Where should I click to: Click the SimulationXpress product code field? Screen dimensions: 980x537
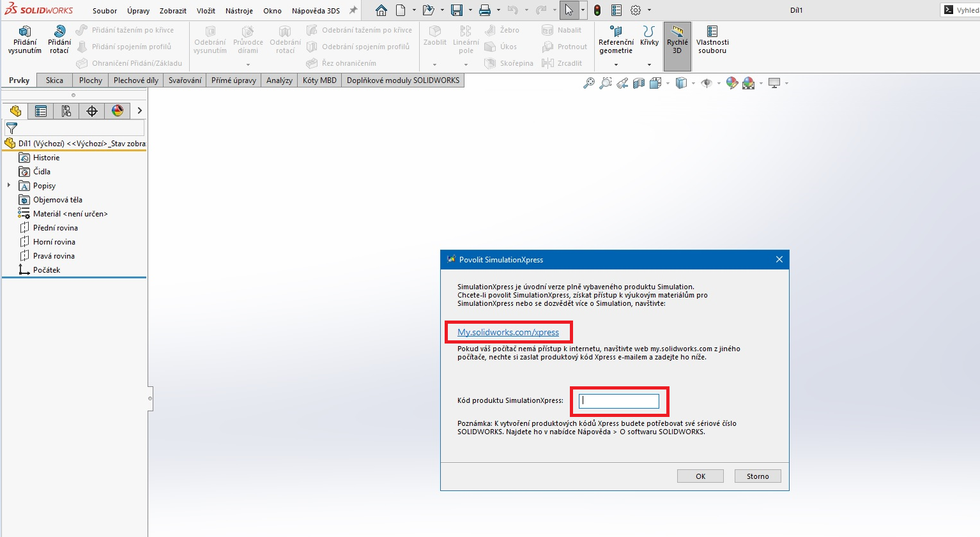pos(618,401)
